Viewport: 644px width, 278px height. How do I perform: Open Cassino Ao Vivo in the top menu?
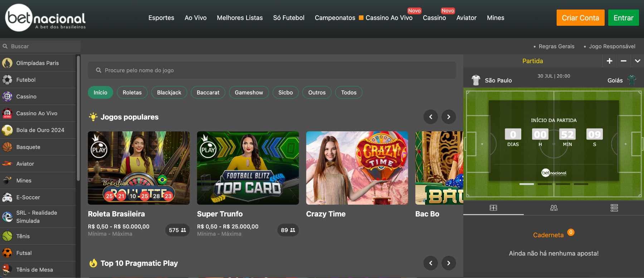pos(389,18)
